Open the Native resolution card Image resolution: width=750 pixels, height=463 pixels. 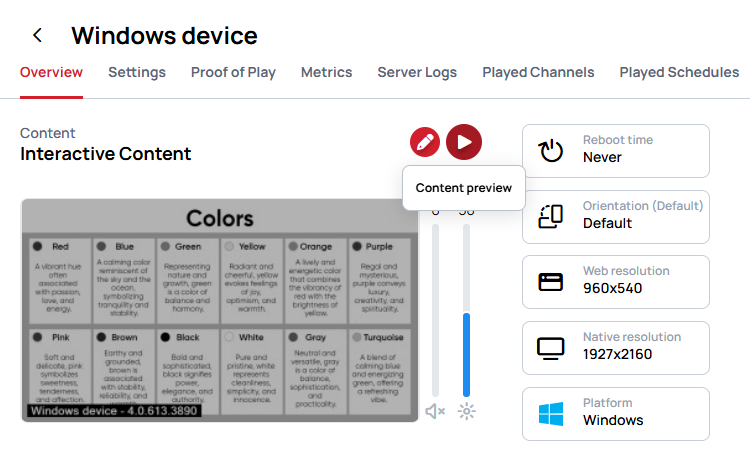pyautogui.click(x=616, y=348)
